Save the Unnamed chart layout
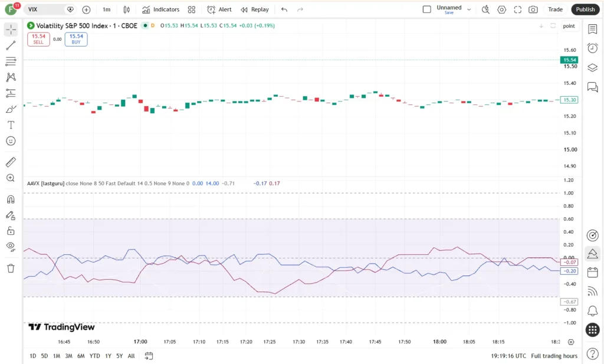This screenshot has width=604, height=364. coord(449,13)
